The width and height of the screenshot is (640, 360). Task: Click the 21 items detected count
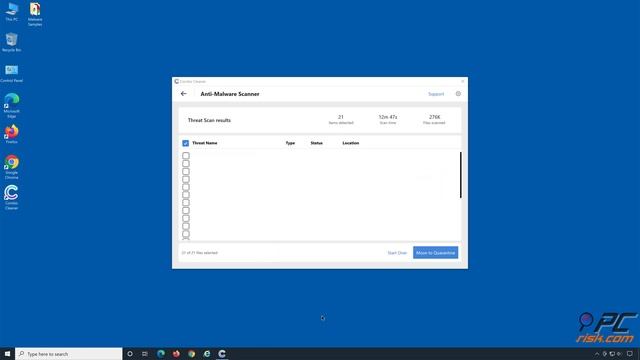click(x=341, y=117)
